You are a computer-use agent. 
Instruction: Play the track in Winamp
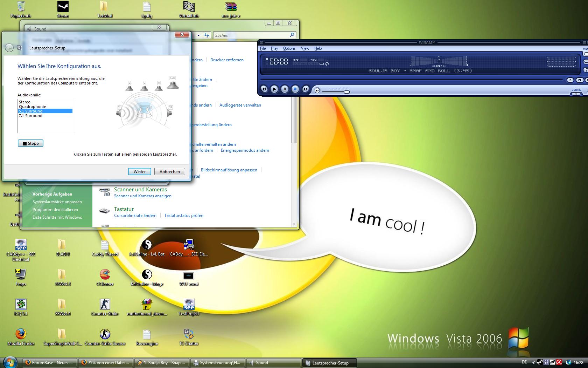pos(274,89)
